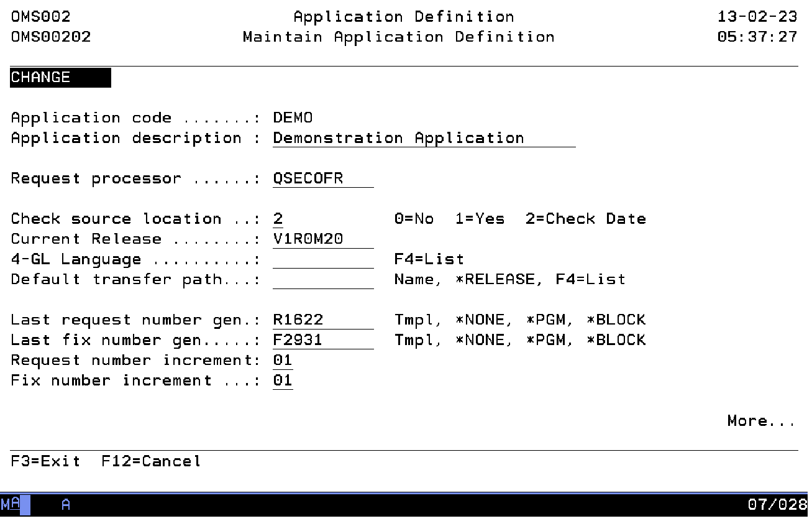Select the Fix number increment field
Screen dimensions: 812x521
(x=283, y=380)
